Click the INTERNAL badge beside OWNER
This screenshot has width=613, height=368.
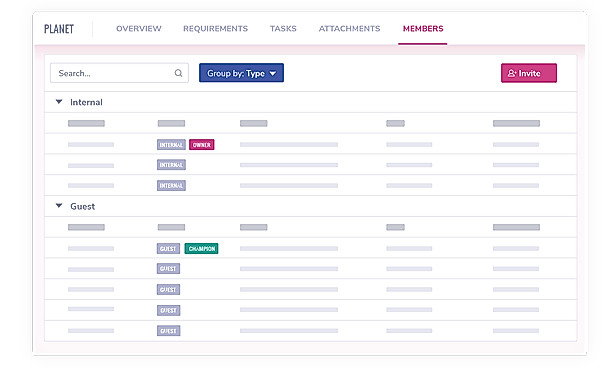(x=171, y=145)
